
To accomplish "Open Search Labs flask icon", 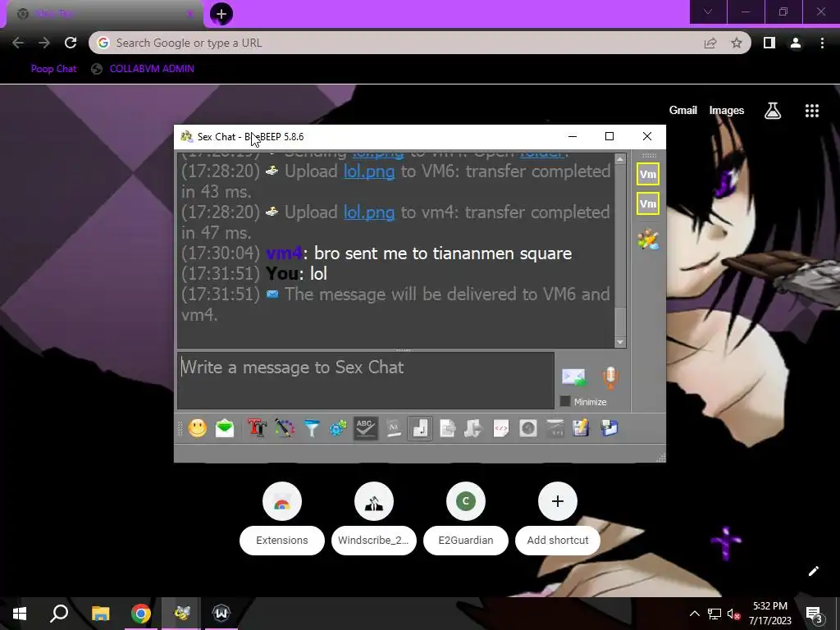I will point(773,111).
